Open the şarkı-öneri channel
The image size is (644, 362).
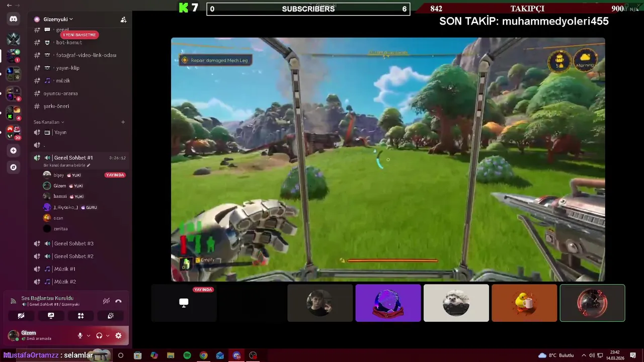tap(79, 106)
